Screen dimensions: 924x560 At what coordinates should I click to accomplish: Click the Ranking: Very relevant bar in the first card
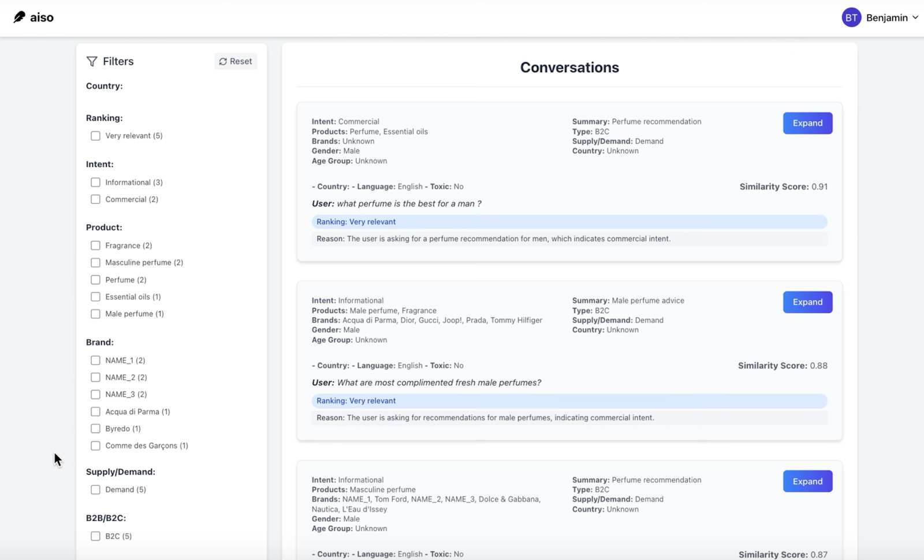569,222
